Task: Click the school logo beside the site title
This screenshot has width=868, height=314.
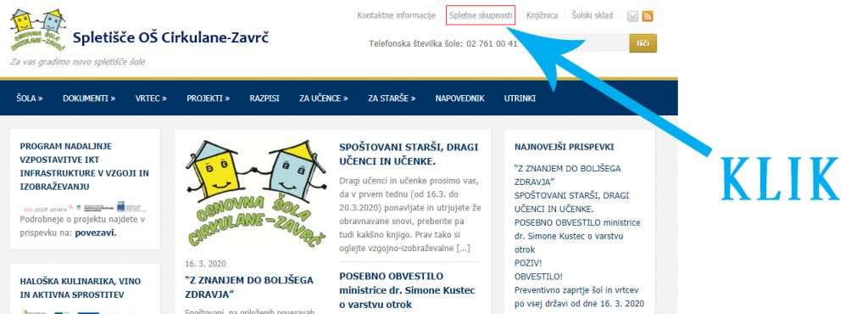Action: [x=37, y=31]
